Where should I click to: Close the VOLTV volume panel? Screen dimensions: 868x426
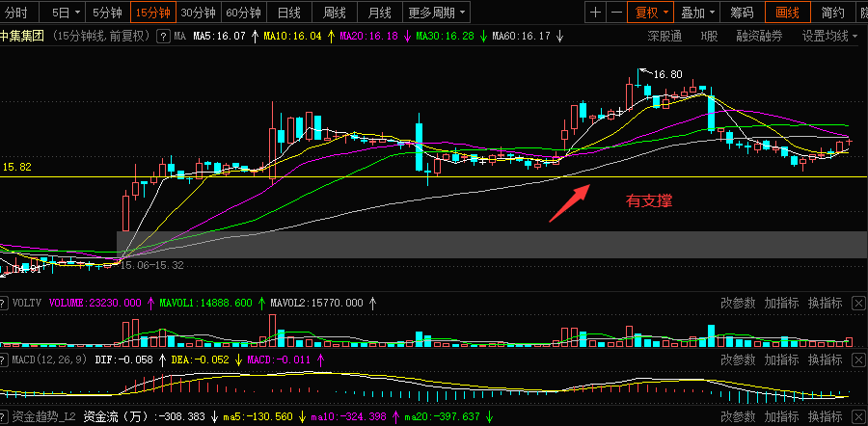pos(859,303)
